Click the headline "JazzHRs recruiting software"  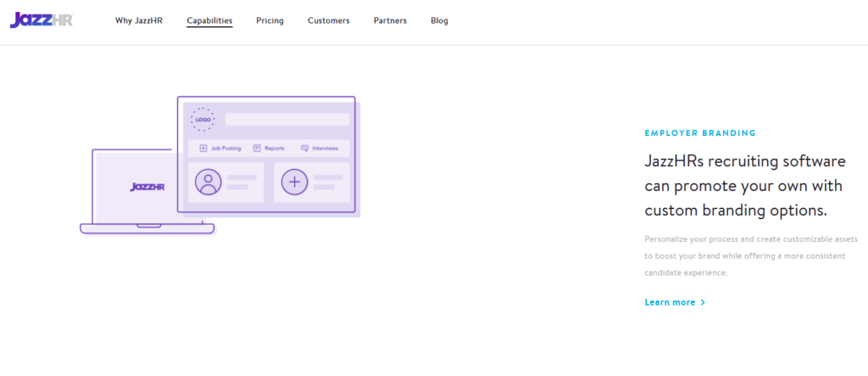pos(745,161)
